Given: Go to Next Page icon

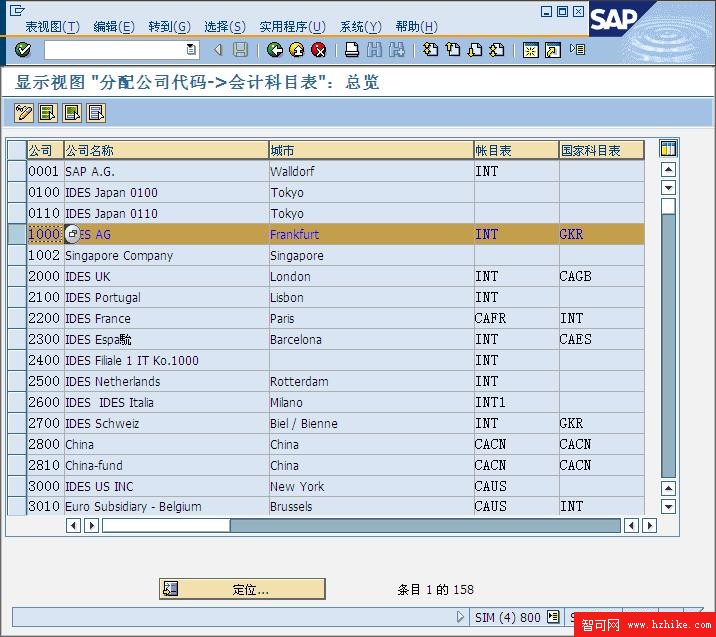Looking at the screenshot, I should coord(475,50).
